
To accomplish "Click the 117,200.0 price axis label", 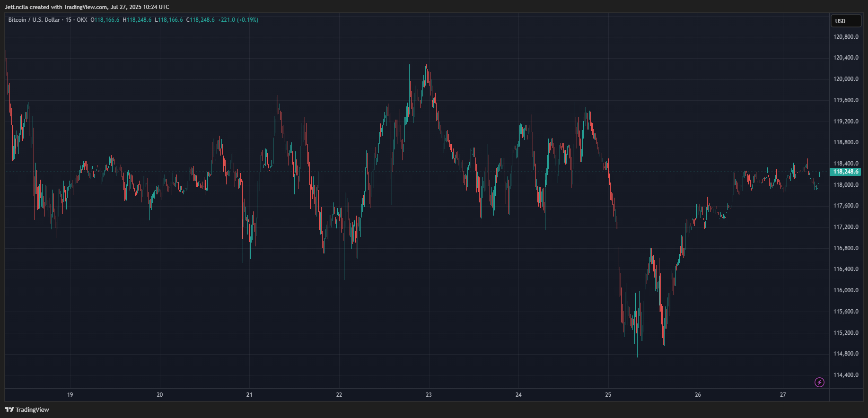I will tap(846, 227).
